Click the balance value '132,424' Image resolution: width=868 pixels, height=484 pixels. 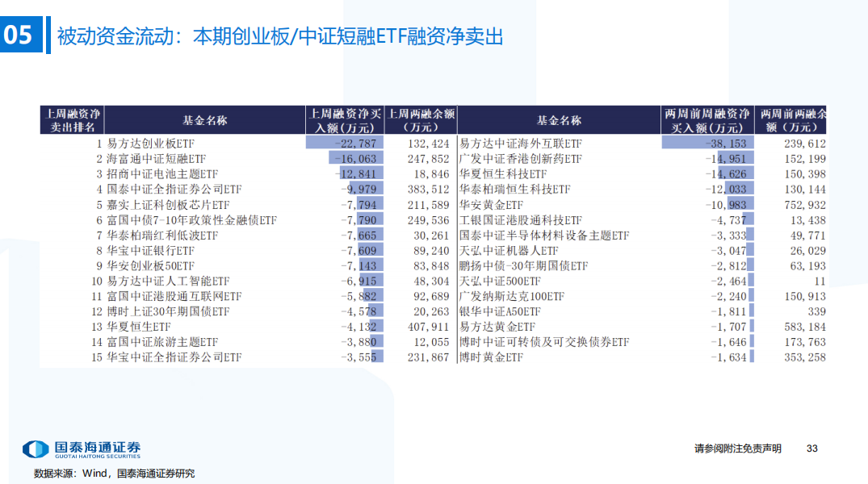(429, 144)
